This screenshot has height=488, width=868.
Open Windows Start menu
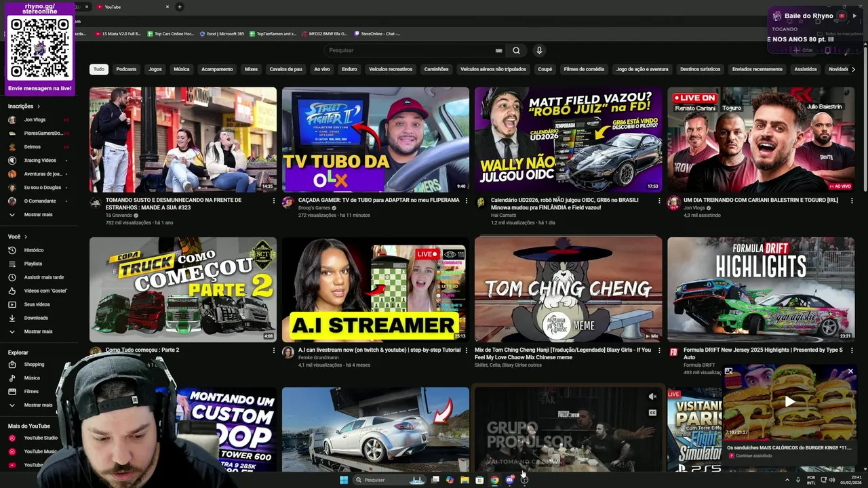pyautogui.click(x=344, y=480)
